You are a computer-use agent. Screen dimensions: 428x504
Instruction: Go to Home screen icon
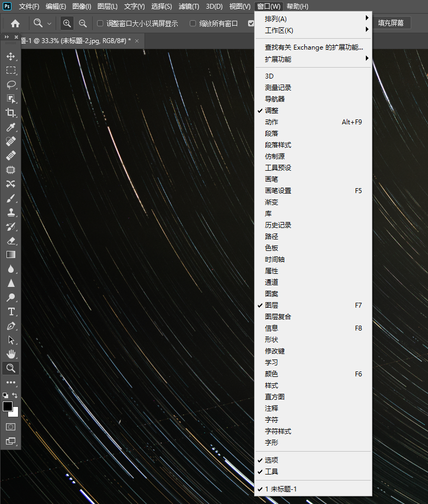[x=15, y=23]
